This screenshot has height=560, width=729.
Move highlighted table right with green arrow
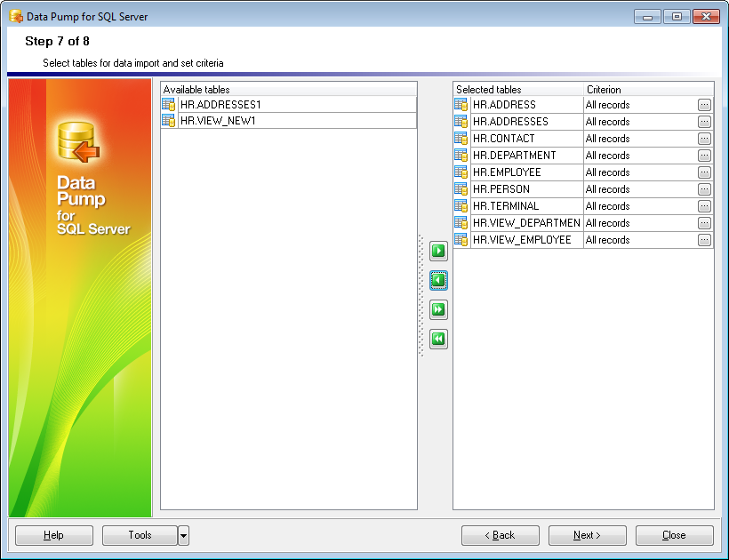coord(437,251)
